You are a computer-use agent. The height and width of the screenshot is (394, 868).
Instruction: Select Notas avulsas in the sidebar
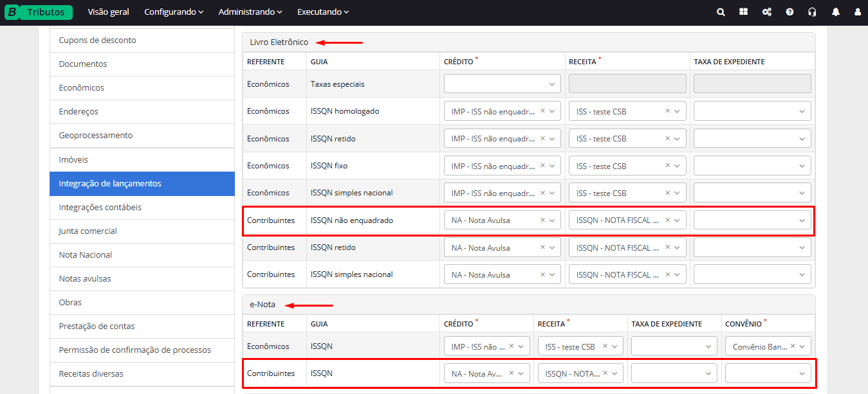click(x=85, y=278)
